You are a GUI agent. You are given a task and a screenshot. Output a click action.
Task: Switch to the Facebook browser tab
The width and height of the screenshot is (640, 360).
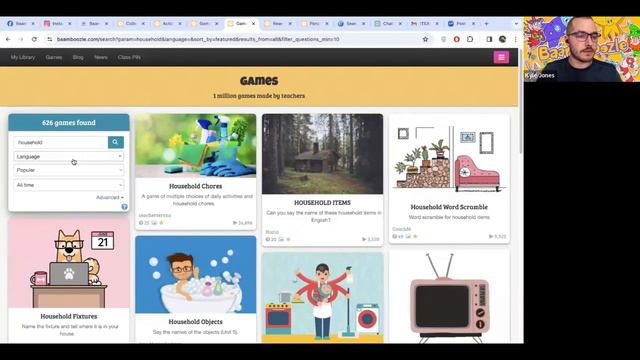pyautogui.click(x=20, y=24)
